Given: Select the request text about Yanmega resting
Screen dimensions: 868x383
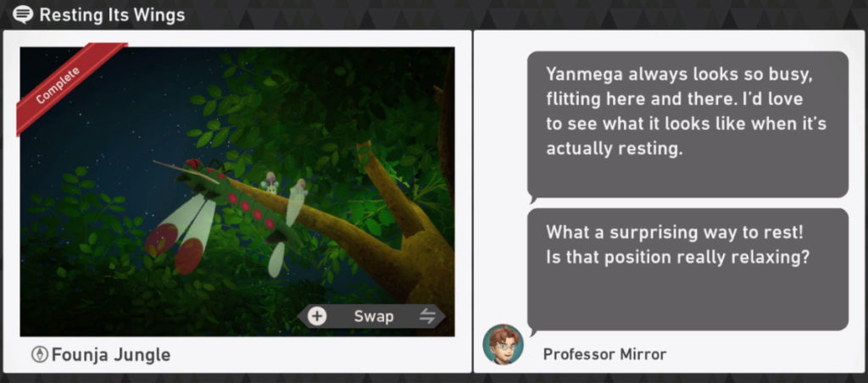Looking at the screenshot, I should [x=687, y=111].
